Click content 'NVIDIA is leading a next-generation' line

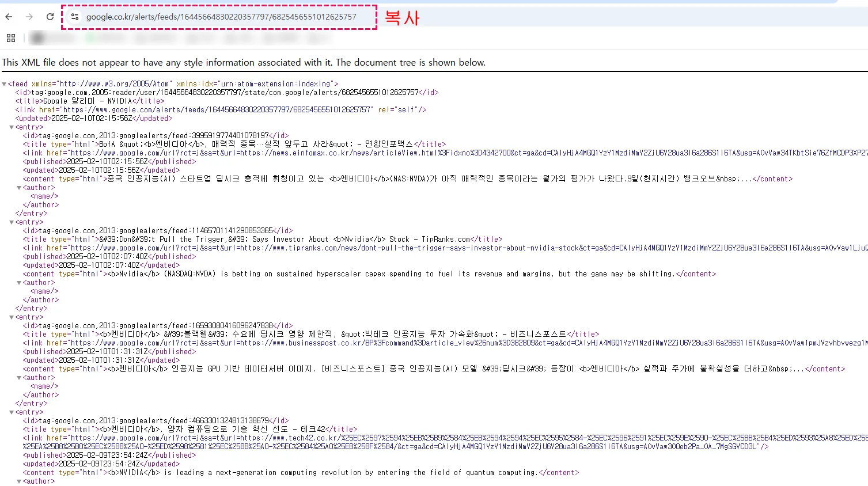pyautogui.click(x=301, y=473)
